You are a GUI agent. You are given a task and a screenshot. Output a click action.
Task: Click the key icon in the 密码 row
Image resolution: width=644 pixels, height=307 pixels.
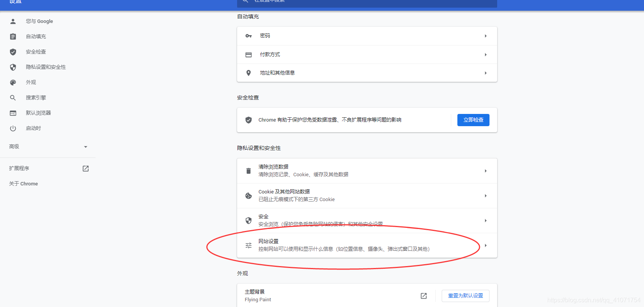(249, 36)
